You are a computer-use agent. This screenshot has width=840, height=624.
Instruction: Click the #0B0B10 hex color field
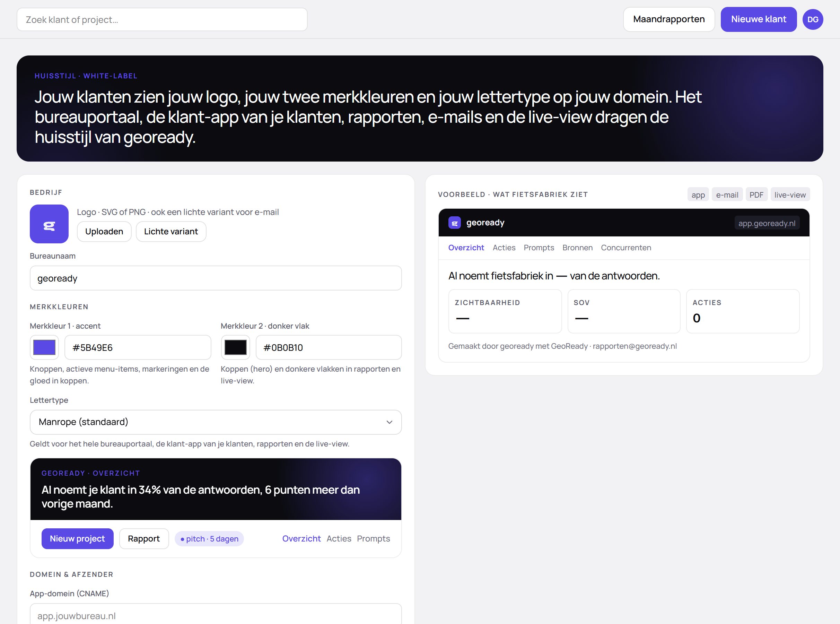click(x=329, y=347)
